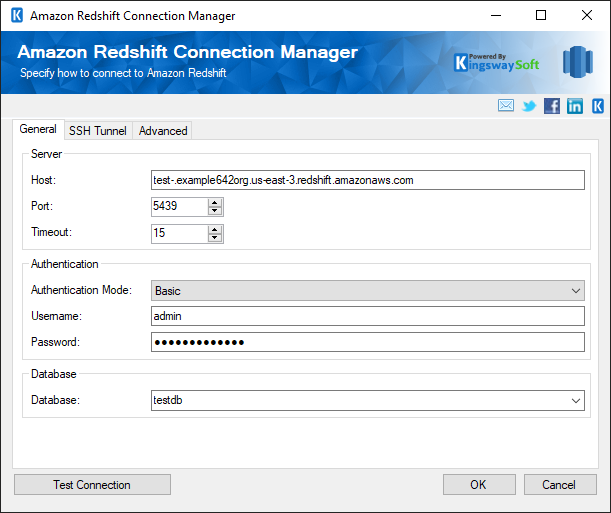Click the banner title 'Amazon Redshift Connection Manager'
This screenshot has height=513, width=611.
(187, 52)
